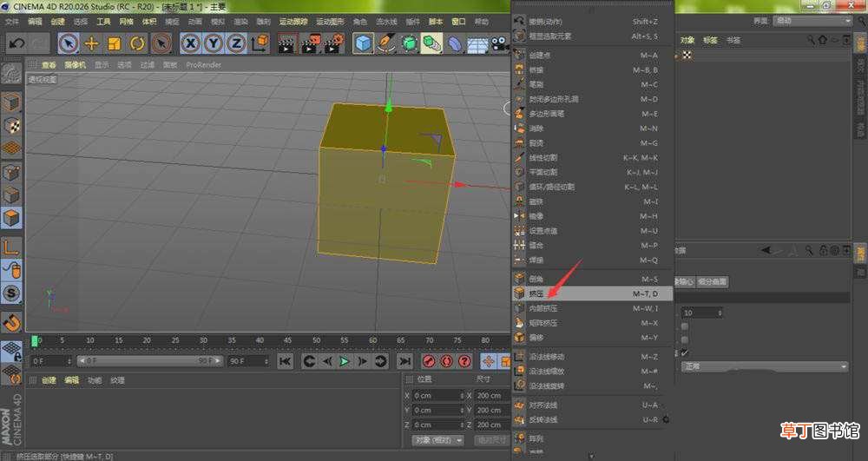Click the position X 0 cm field

tap(438, 396)
